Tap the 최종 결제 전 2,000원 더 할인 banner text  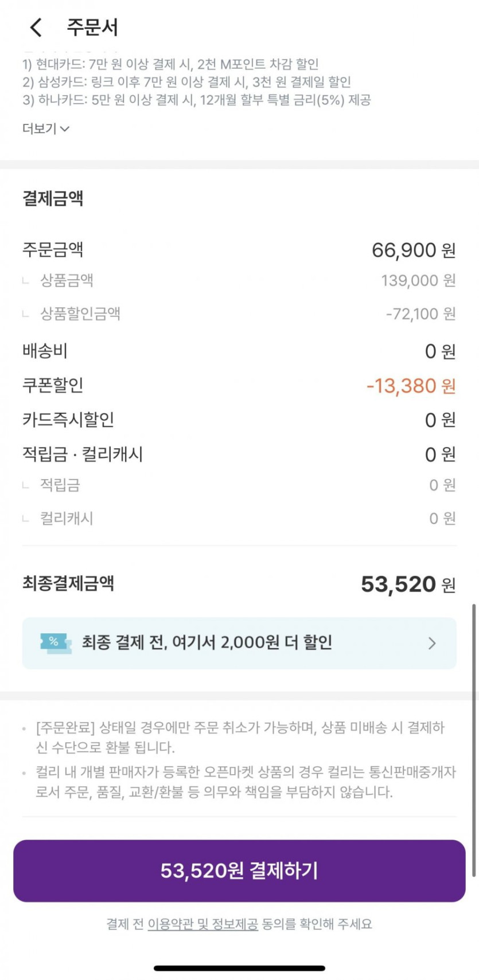coord(207,642)
